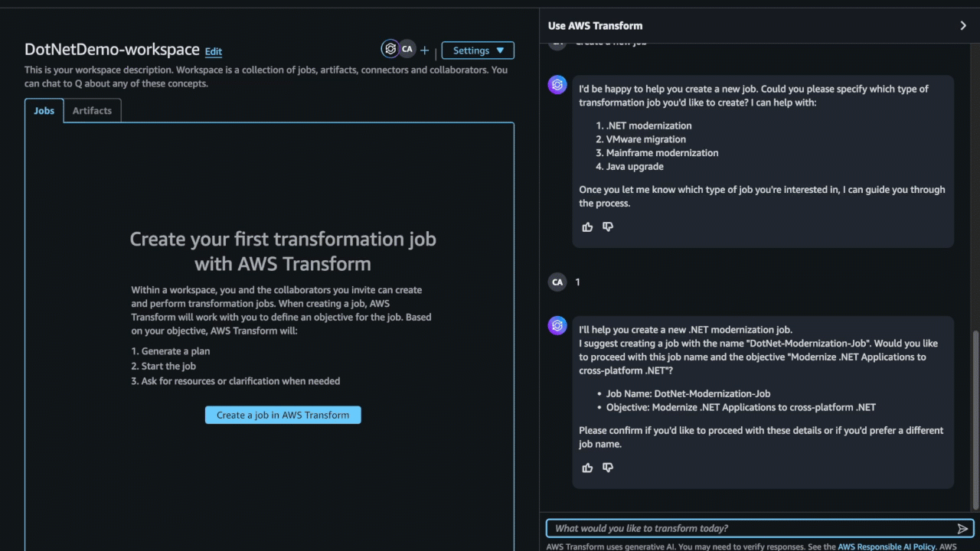This screenshot has height=551, width=980.
Task: Click the AWS Transform bot avatar beside first reply
Action: 557,85
